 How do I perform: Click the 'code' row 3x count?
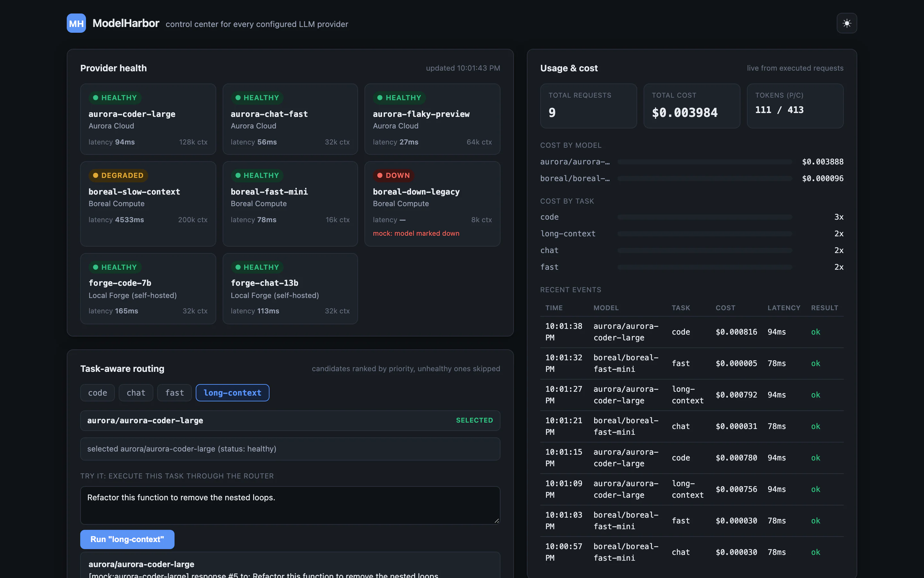click(839, 217)
